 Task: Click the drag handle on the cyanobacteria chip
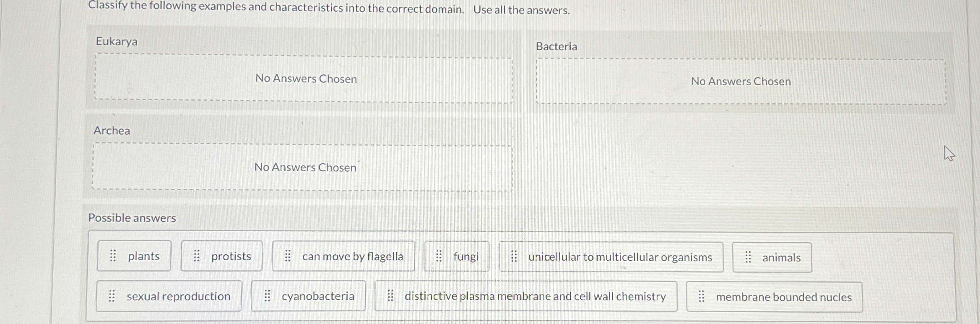click(x=268, y=296)
